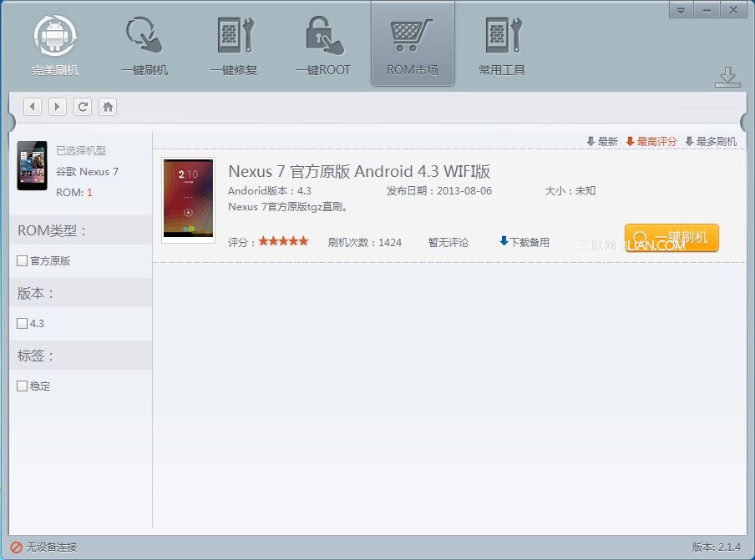Open the 完美刷机 Android logo tab
The height and width of the screenshot is (560, 755).
point(55,45)
